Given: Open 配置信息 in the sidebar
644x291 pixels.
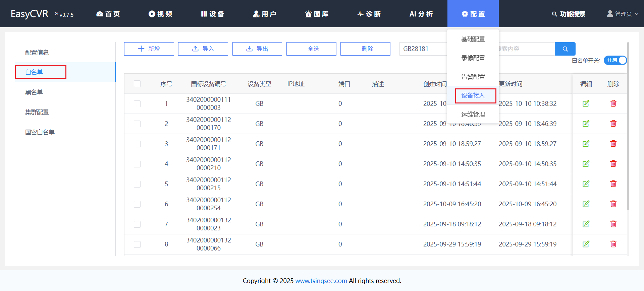Looking at the screenshot, I should [x=37, y=53].
